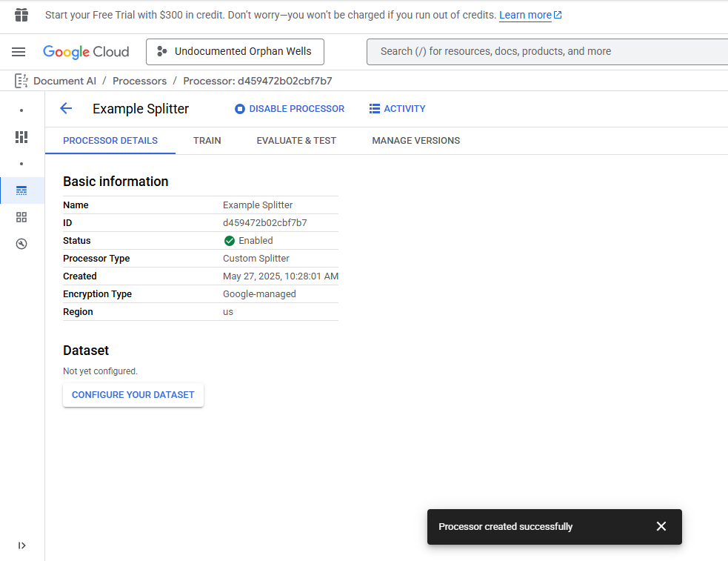This screenshot has width=728, height=561.
Task: Click the Disable Processor button
Action: tap(290, 109)
